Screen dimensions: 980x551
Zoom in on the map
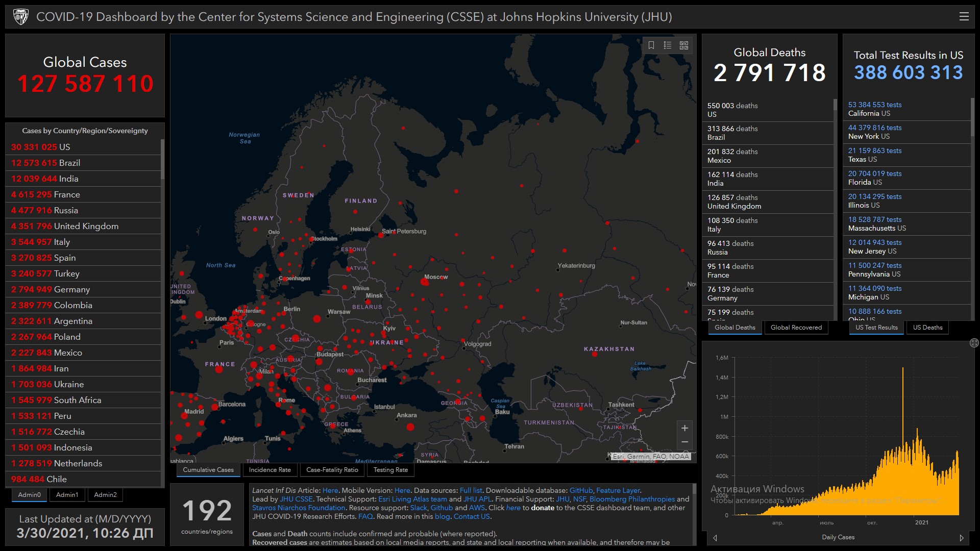[684, 428]
